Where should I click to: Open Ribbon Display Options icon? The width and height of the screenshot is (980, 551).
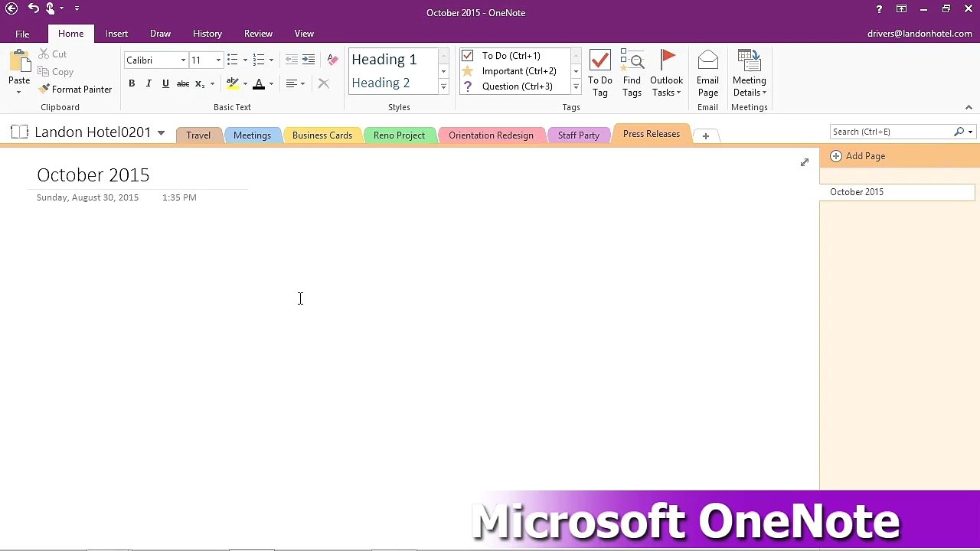[902, 9]
